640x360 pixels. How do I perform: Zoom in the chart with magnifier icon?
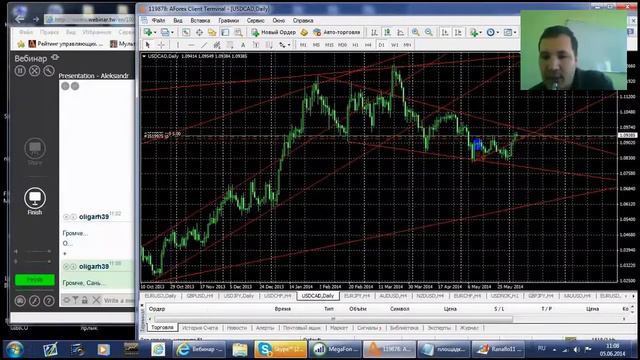point(416,32)
